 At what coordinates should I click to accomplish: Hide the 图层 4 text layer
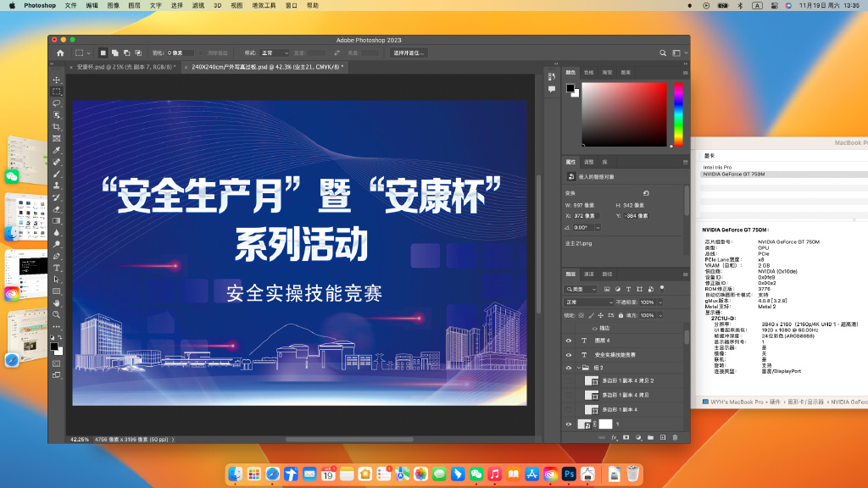[569, 341]
